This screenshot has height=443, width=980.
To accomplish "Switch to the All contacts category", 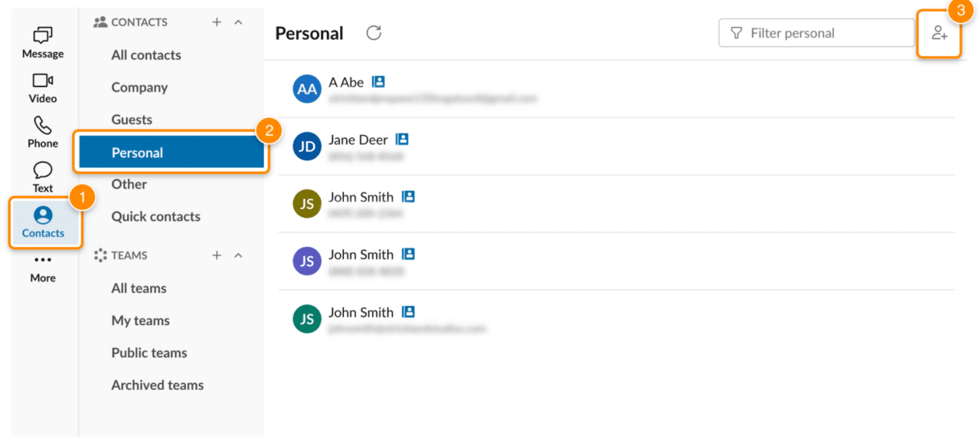I will [145, 54].
